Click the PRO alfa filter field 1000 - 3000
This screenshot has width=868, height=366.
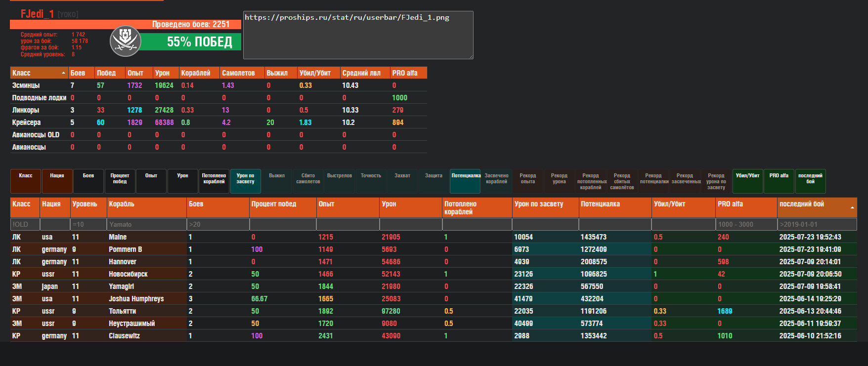pos(745,224)
